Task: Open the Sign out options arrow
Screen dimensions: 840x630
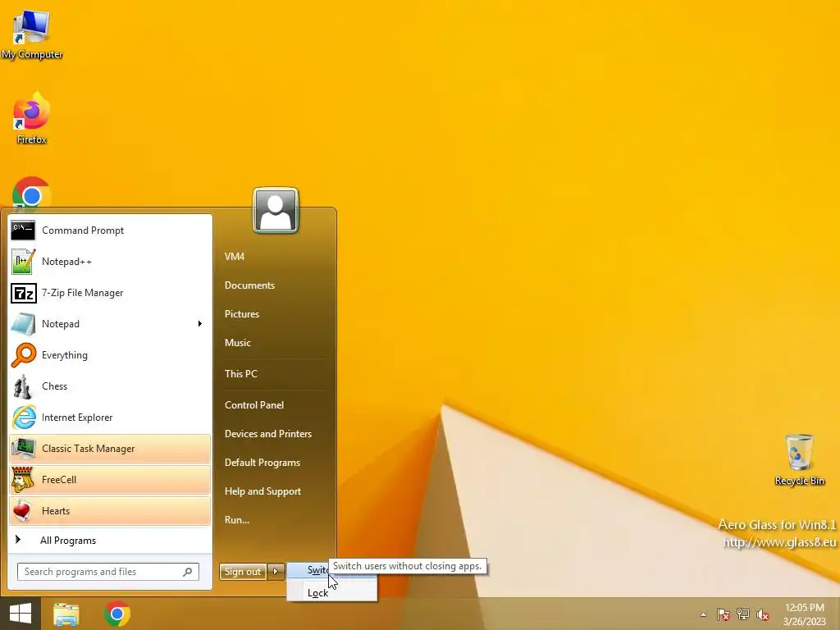Action: 276,572
